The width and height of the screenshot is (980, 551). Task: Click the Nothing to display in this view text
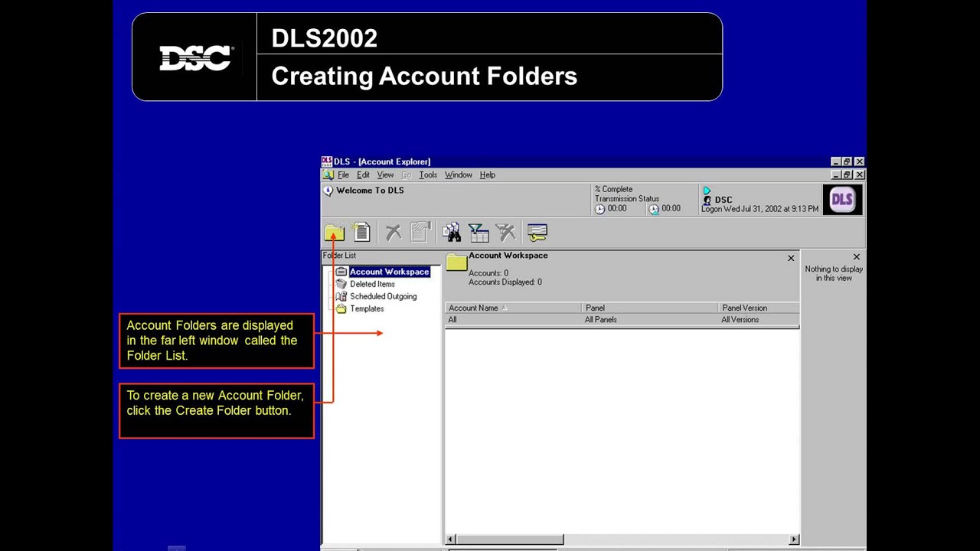834,273
